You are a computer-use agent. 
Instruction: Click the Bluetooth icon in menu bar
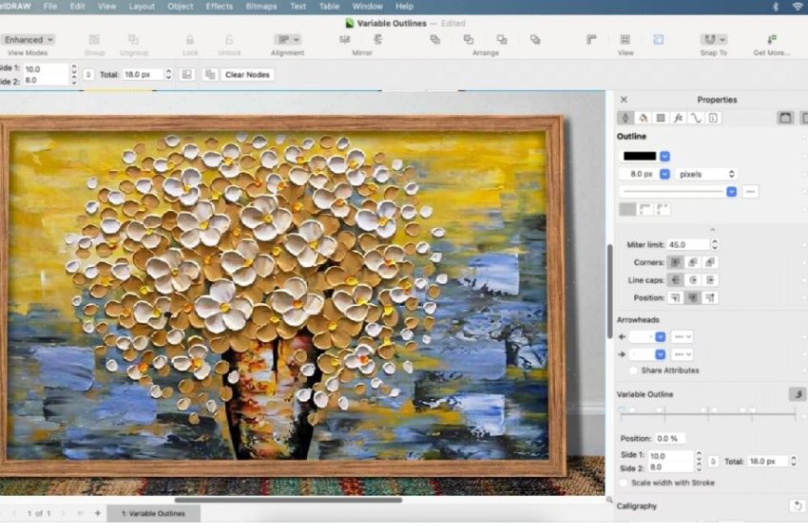tap(776, 7)
